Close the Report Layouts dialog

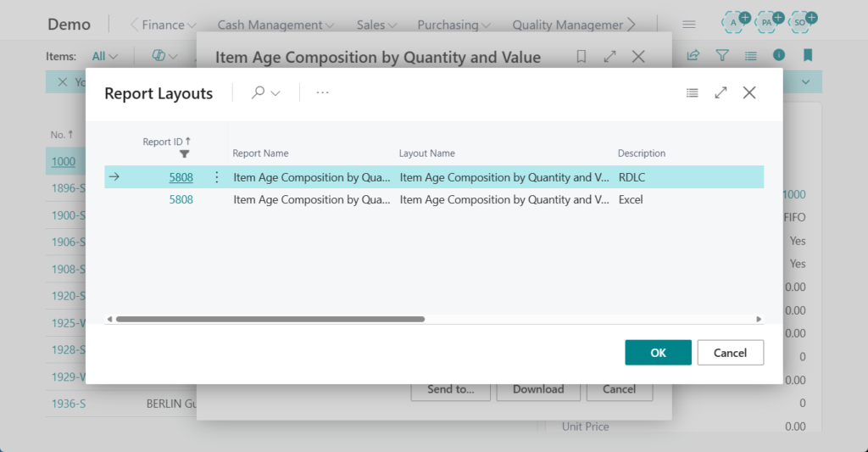point(749,93)
